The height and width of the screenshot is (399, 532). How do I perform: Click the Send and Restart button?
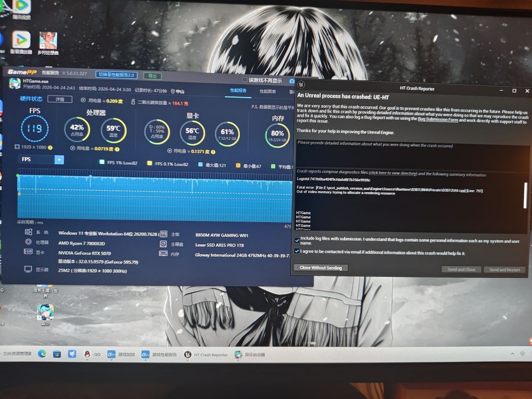504,270
